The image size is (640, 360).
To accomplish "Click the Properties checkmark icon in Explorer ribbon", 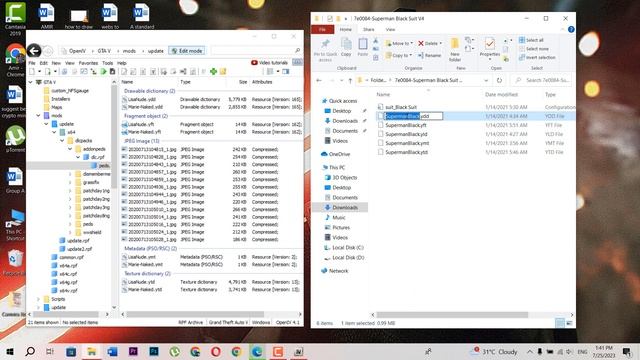I will click(489, 44).
